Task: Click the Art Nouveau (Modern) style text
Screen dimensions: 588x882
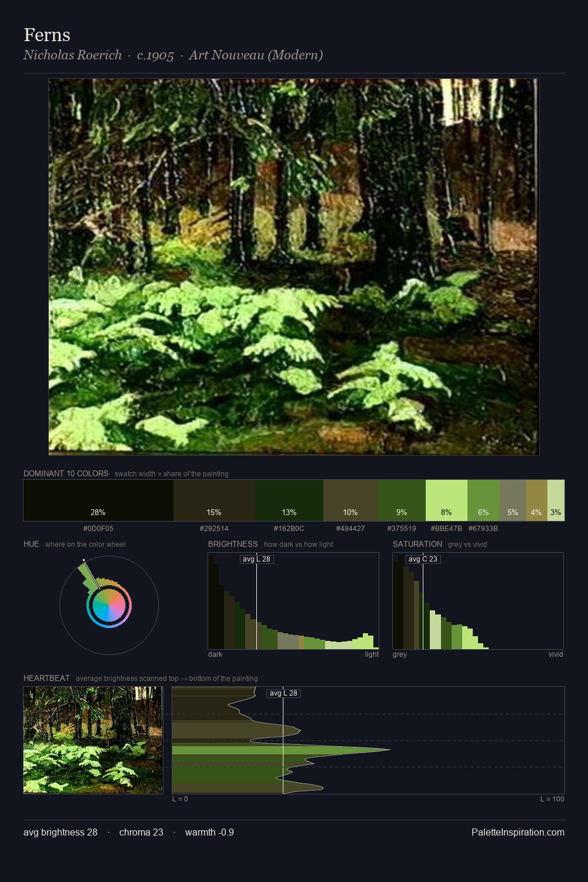Action: tap(256, 55)
